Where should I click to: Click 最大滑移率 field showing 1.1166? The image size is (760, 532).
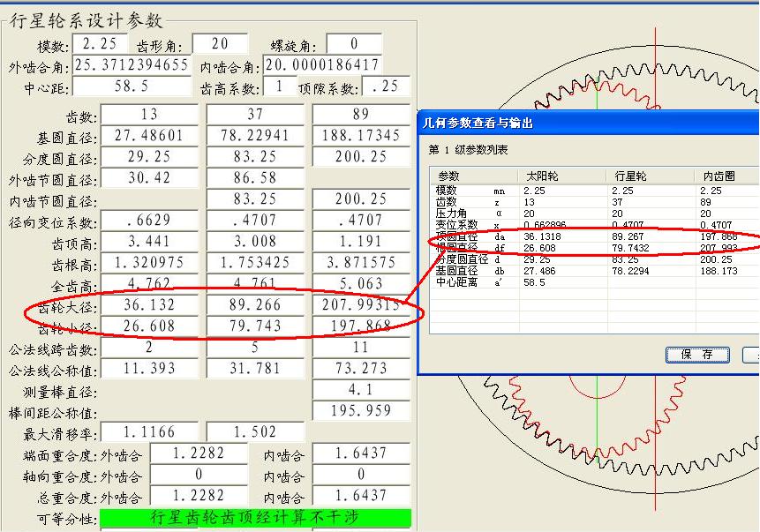pyautogui.click(x=149, y=432)
